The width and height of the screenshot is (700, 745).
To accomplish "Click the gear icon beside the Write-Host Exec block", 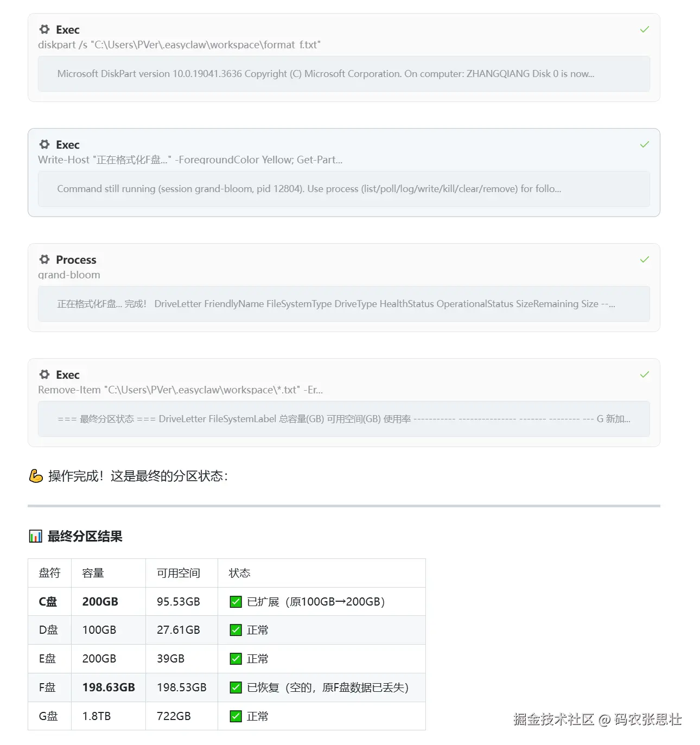I will tap(44, 144).
